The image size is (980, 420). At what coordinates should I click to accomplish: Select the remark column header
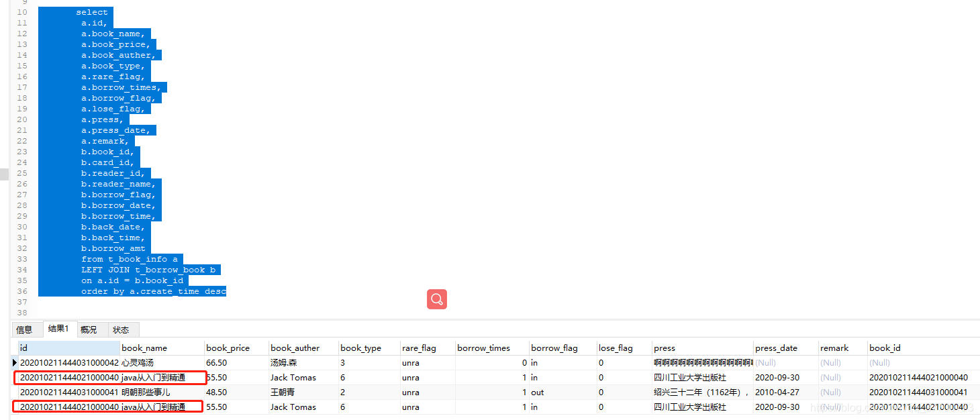point(843,348)
